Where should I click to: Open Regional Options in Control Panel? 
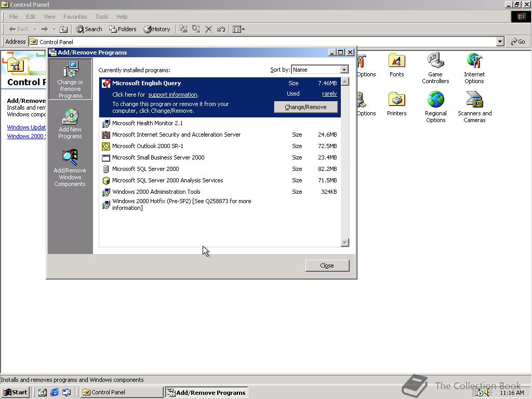point(436,107)
